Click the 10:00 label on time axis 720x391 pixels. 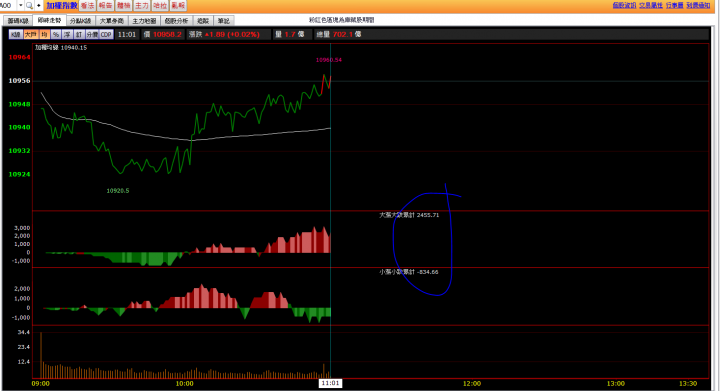point(185,384)
